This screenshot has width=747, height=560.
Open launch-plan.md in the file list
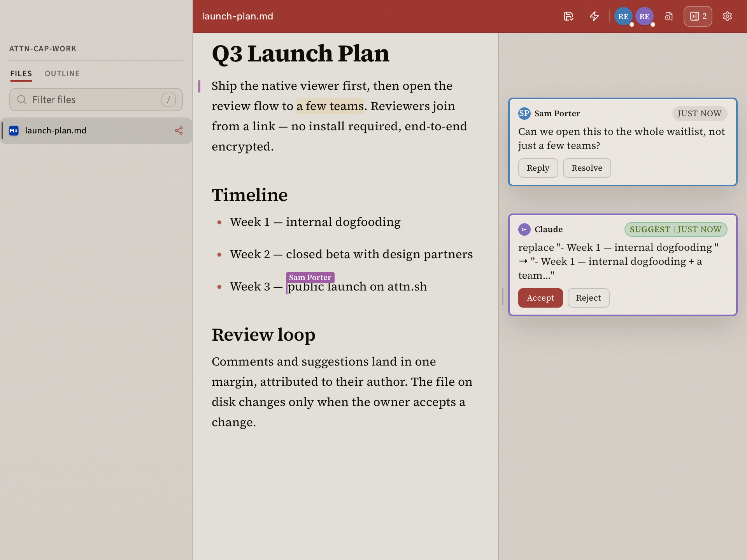(x=96, y=131)
